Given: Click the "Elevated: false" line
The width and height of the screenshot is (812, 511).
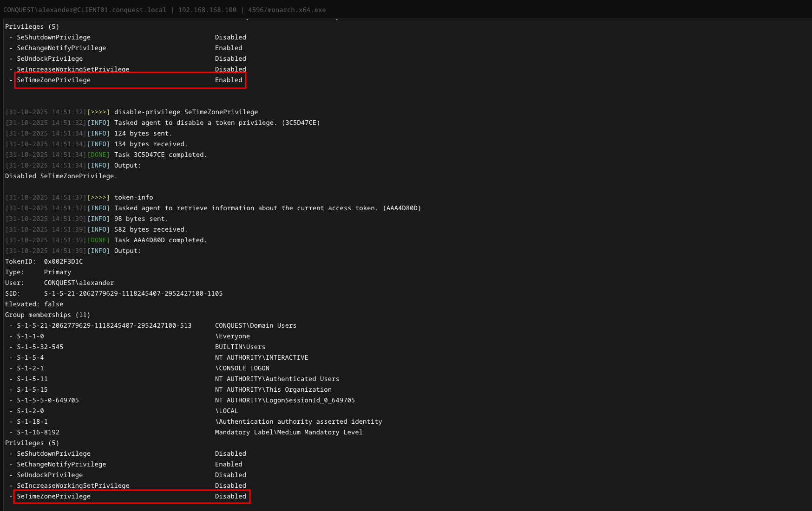Looking at the screenshot, I should 34,304.
